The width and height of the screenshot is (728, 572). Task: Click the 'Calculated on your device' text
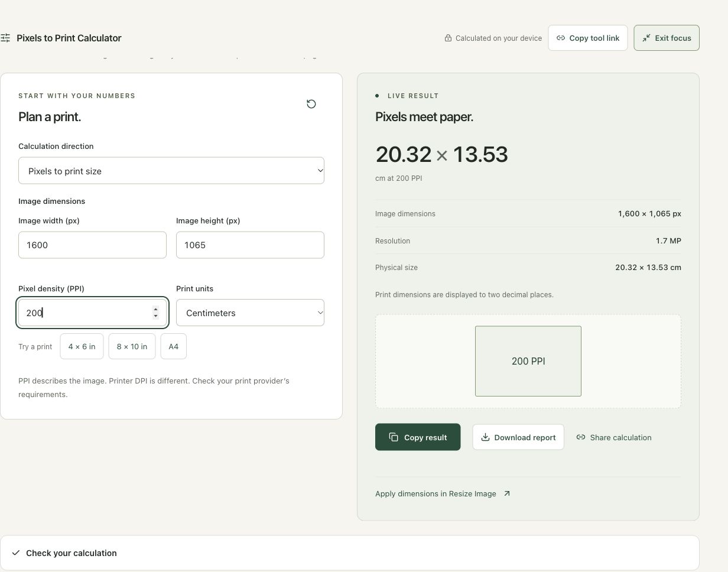click(x=499, y=38)
